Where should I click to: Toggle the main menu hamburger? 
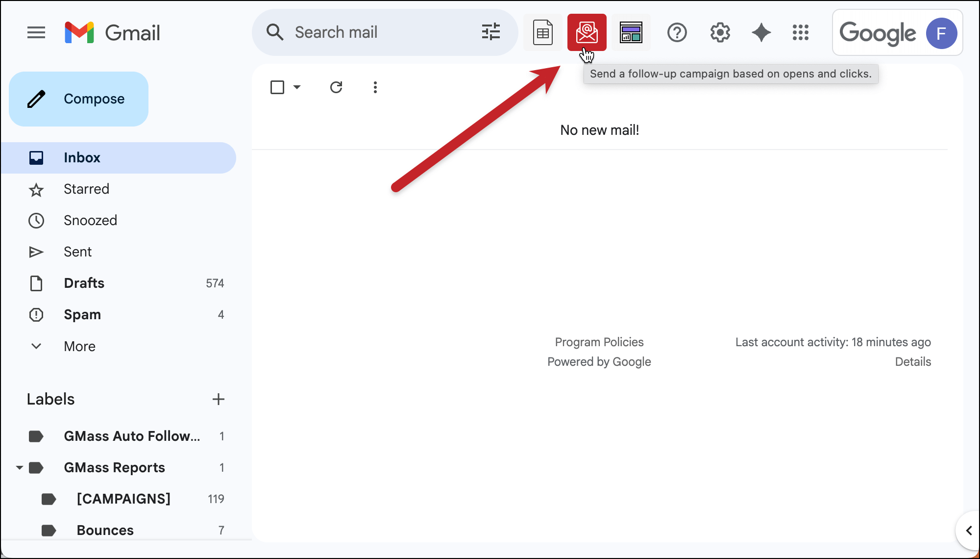coord(36,33)
